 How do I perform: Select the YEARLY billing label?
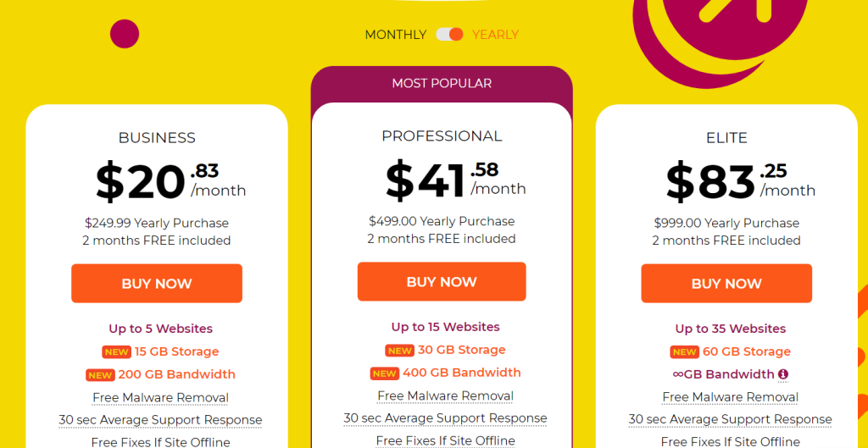click(495, 35)
